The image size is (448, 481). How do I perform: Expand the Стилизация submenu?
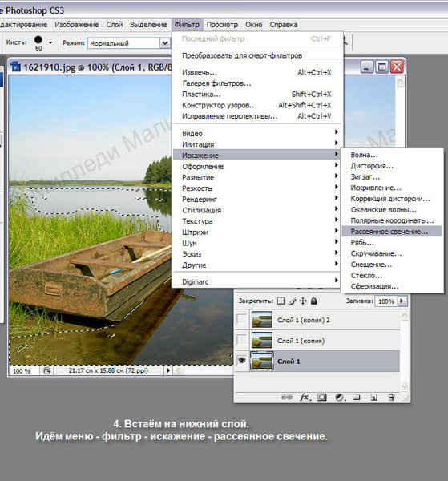[257, 210]
